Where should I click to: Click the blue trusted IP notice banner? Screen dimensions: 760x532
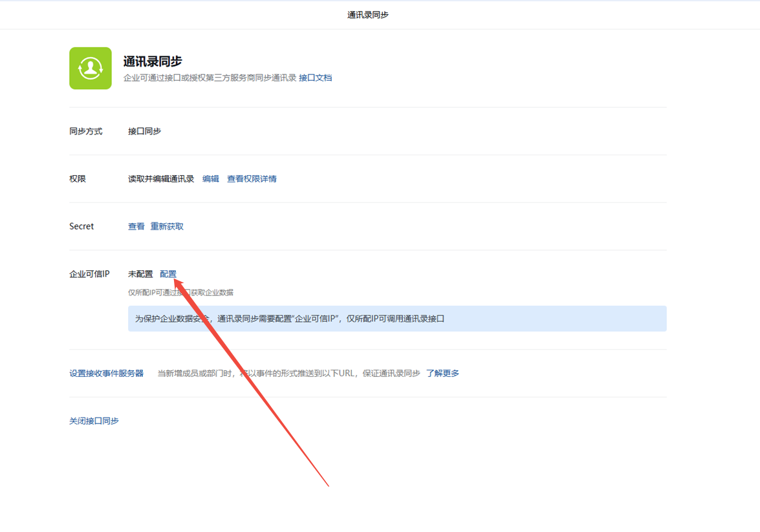tap(396, 319)
